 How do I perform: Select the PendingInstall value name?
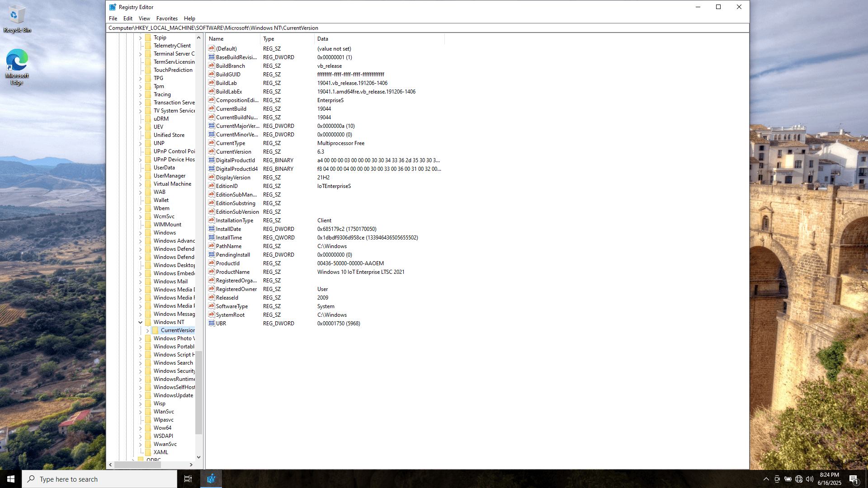(233, 255)
